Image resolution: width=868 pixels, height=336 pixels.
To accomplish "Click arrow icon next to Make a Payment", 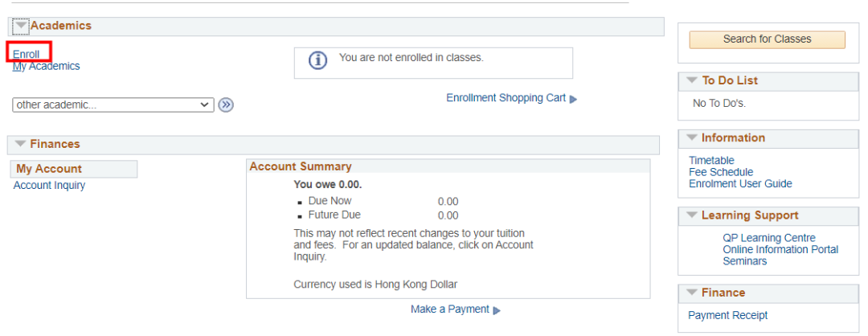I will click(497, 310).
